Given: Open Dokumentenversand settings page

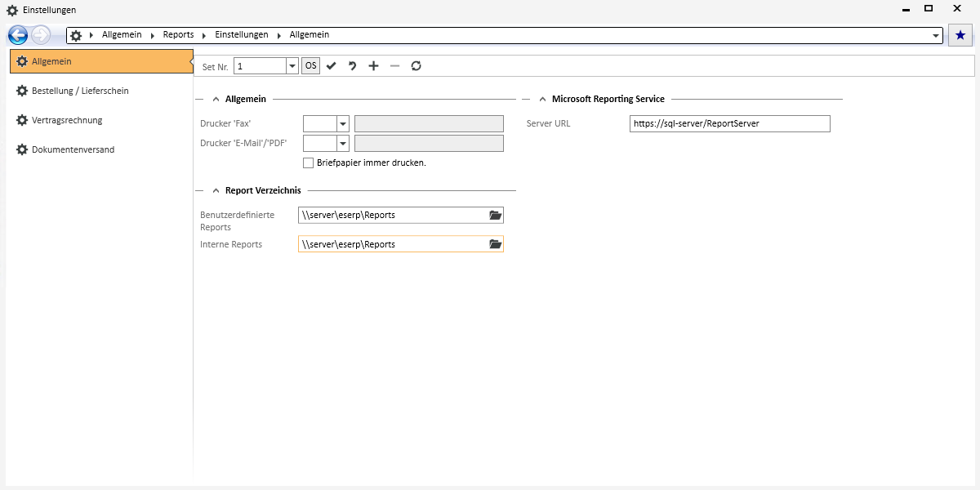Looking at the screenshot, I should 73,149.
